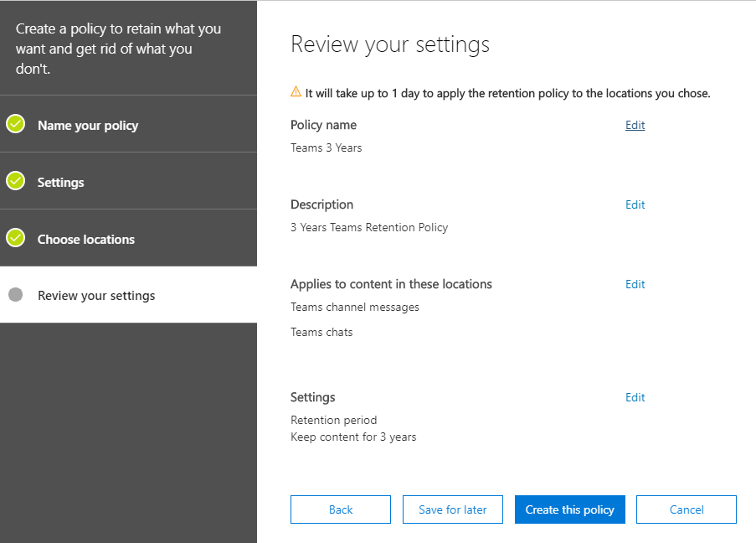Click the green checkmark beside Settings step
The height and width of the screenshot is (543, 756).
coord(15,181)
